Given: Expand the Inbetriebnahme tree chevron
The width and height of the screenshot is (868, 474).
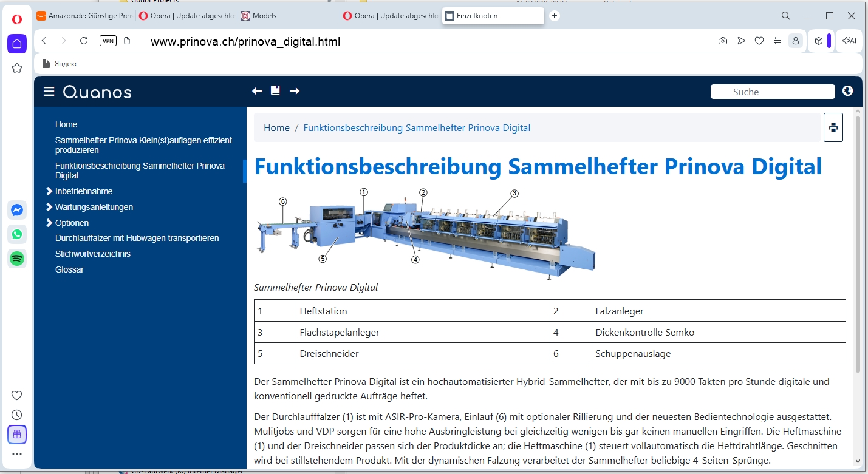Looking at the screenshot, I should pos(49,191).
